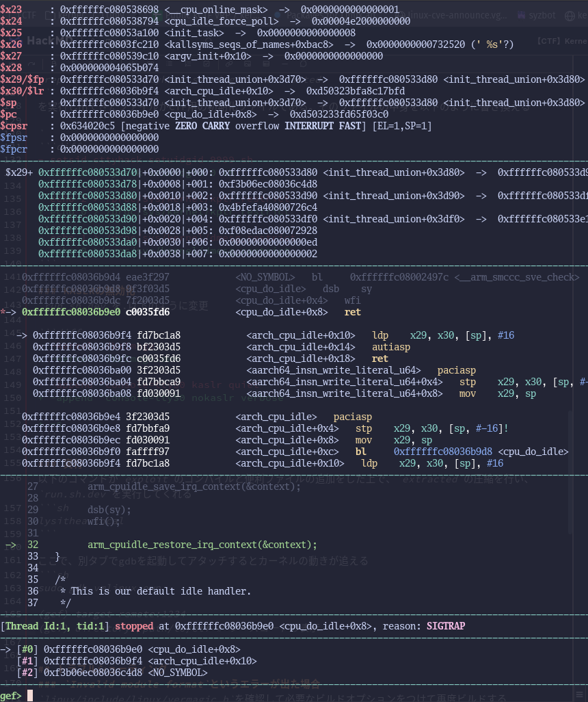Select stack value 0x00000000000000ed
This screenshot has height=702, width=588.
[267, 242]
